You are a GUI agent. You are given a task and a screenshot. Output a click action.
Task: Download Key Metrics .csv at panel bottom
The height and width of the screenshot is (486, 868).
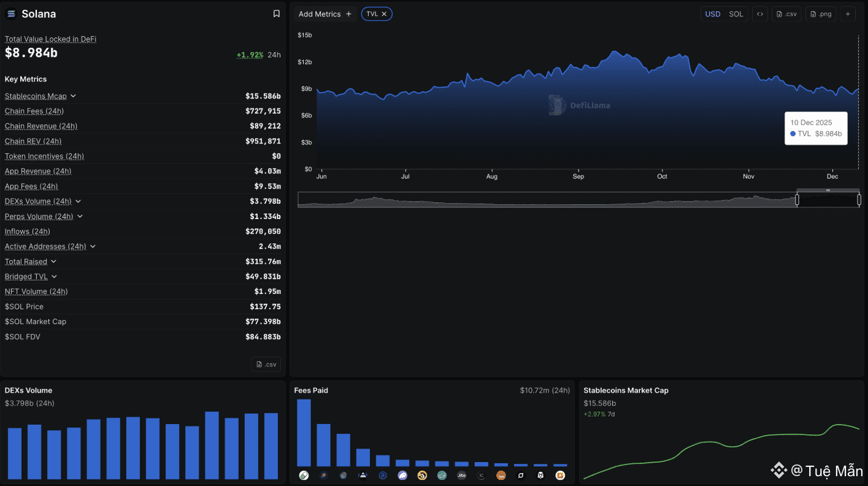coord(266,364)
